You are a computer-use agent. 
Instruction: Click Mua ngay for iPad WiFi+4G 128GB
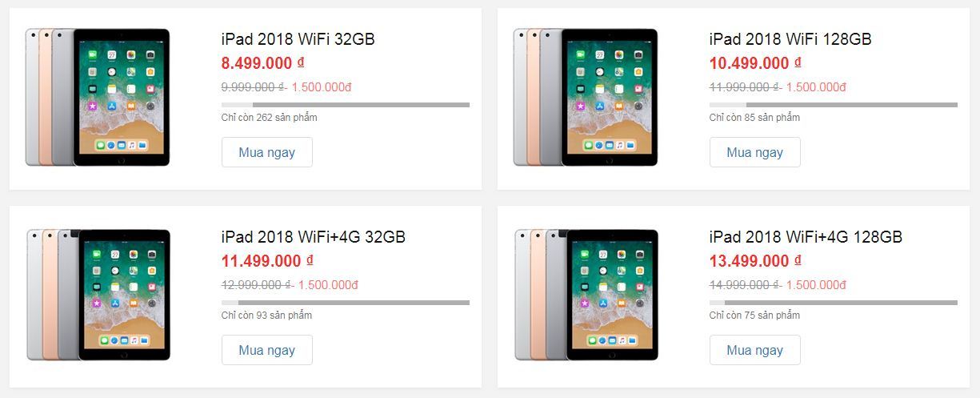(754, 350)
